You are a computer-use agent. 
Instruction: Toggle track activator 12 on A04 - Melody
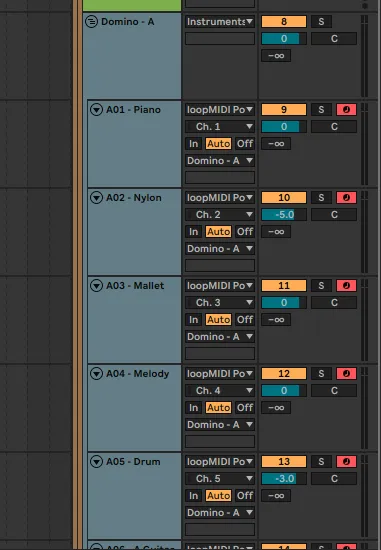pos(284,374)
